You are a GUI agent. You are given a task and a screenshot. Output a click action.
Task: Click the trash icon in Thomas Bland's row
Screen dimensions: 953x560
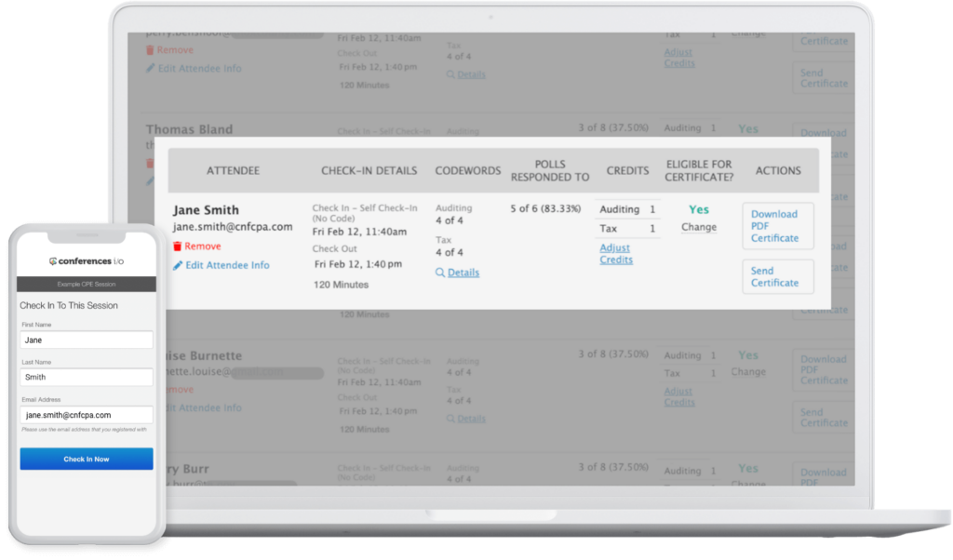pos(151,164)
